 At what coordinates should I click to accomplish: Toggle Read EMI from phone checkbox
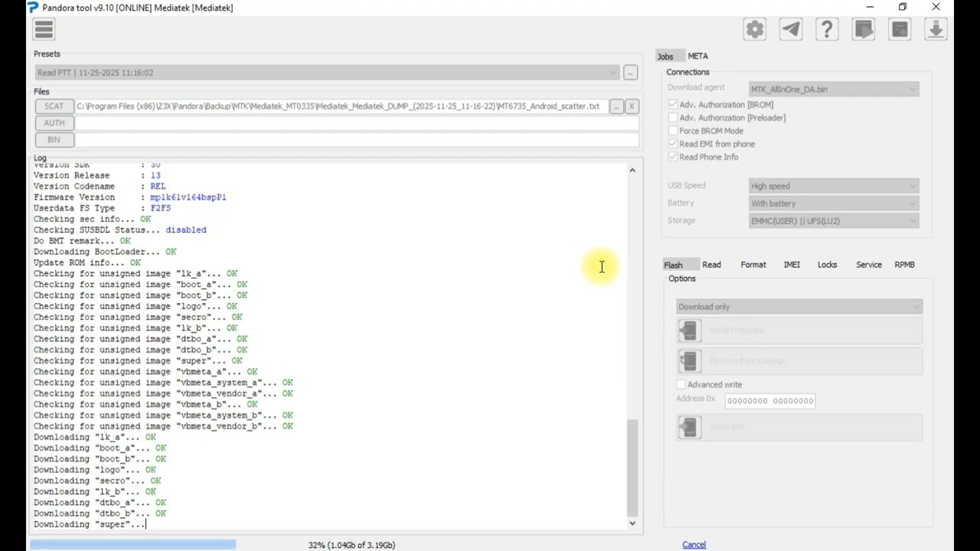[x=673, y=144]
